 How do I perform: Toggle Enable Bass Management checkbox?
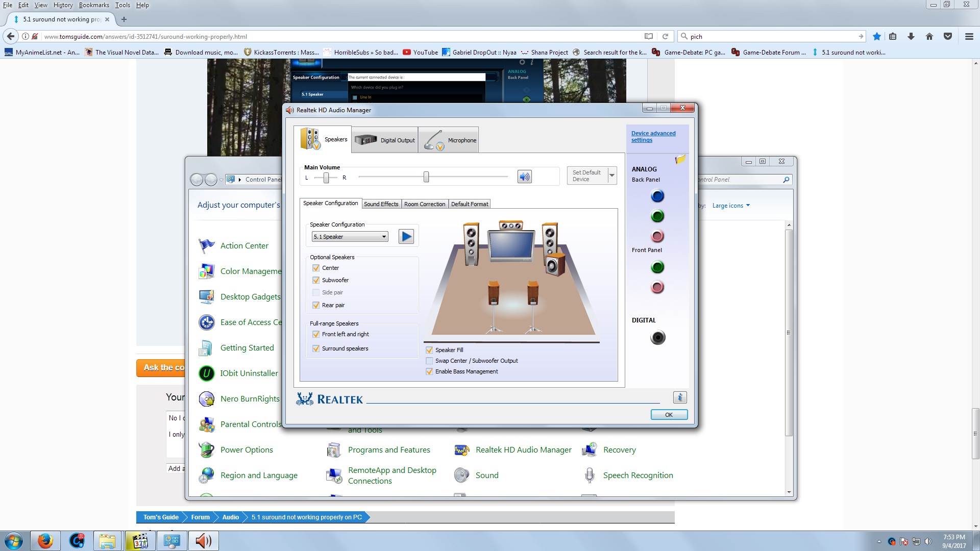pos(429,371)
